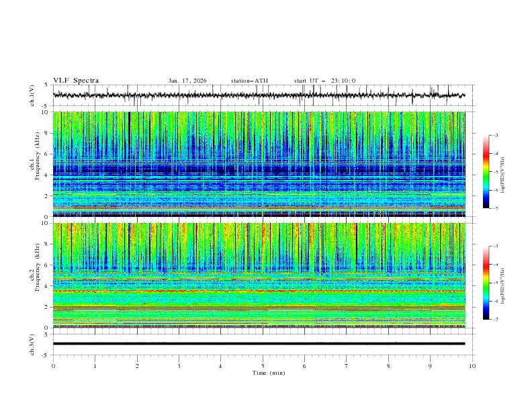Click the ch.1 voltage waveform trace
Image resolution: width=532 pixels, height=411 pixels.
[259, 95]
